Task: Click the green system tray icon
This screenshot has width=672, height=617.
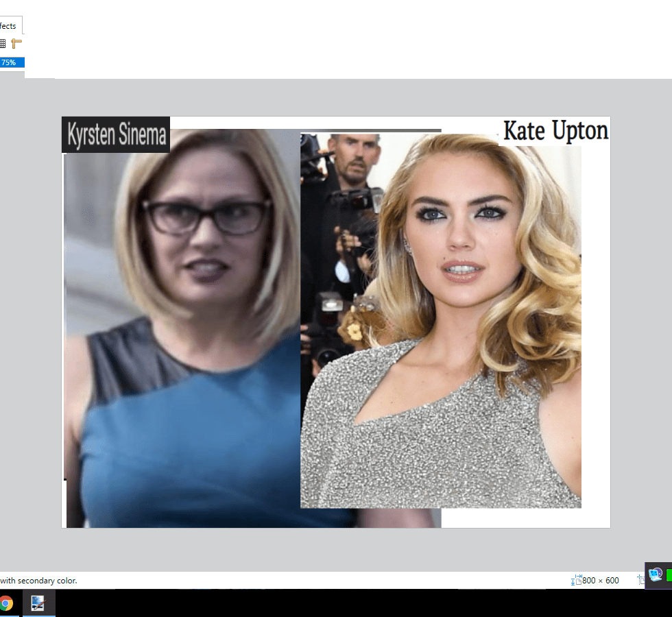Action: tap(669, 574)
